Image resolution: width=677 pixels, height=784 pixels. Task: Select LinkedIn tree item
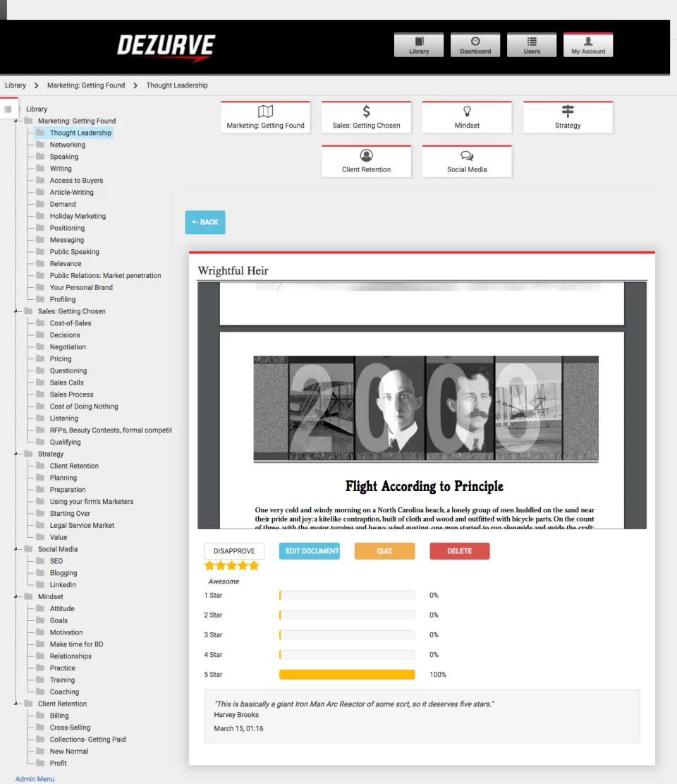click(63, 585)
